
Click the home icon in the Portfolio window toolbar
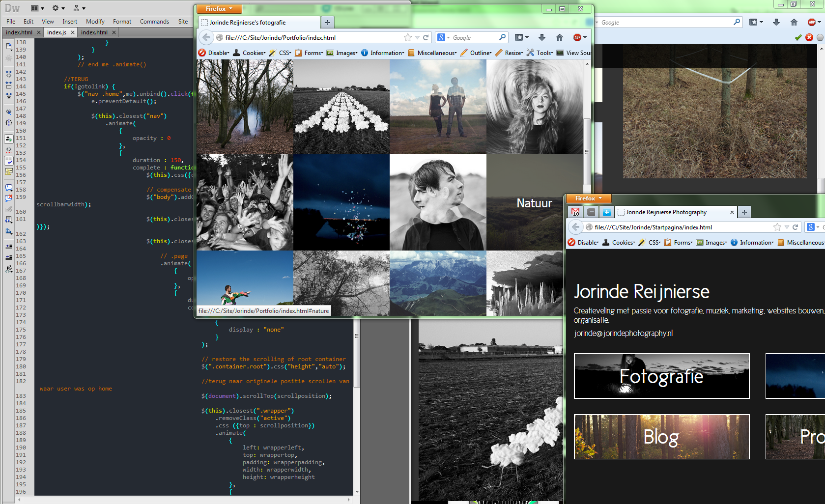tap(559, 37)
